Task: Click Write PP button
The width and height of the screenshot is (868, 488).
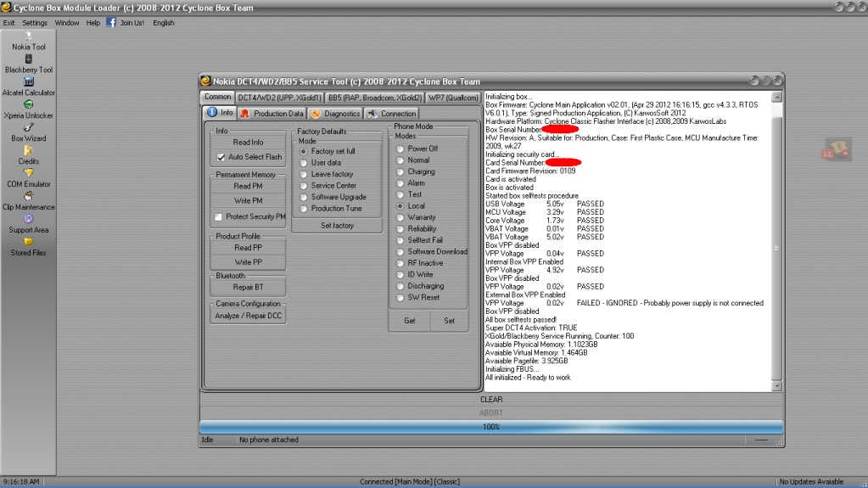Action: pyautogui.click(x=248, y=262)
